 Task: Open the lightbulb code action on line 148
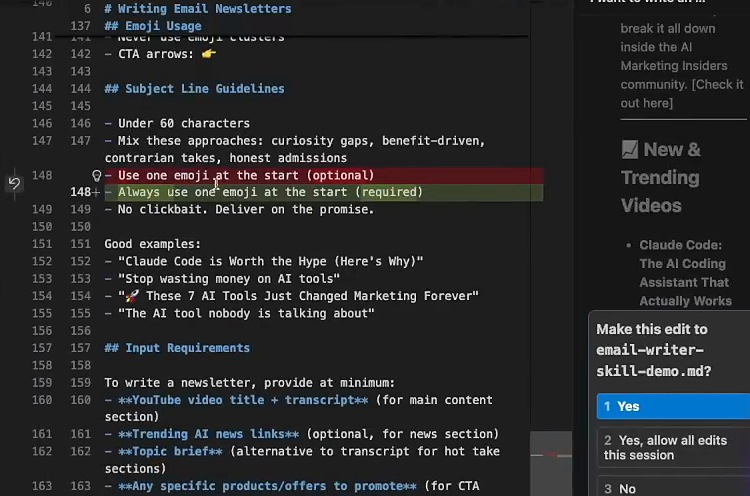(97, 176)
